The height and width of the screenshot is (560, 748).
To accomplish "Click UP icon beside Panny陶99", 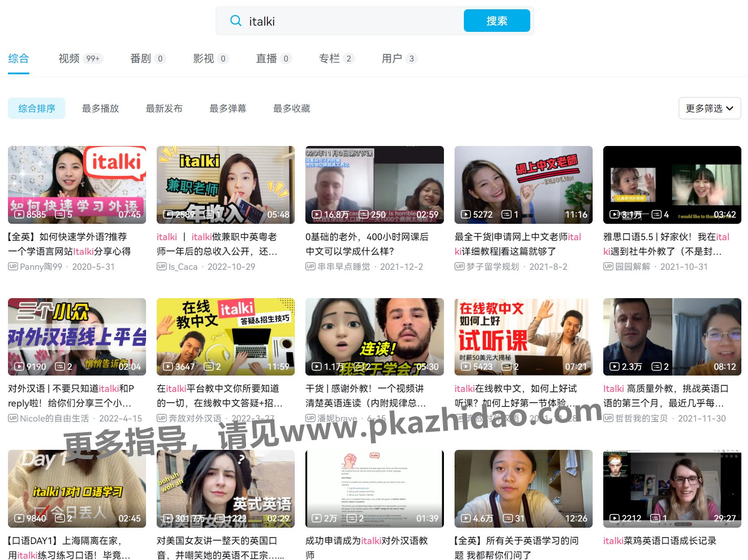I will [x=13, y=266].
